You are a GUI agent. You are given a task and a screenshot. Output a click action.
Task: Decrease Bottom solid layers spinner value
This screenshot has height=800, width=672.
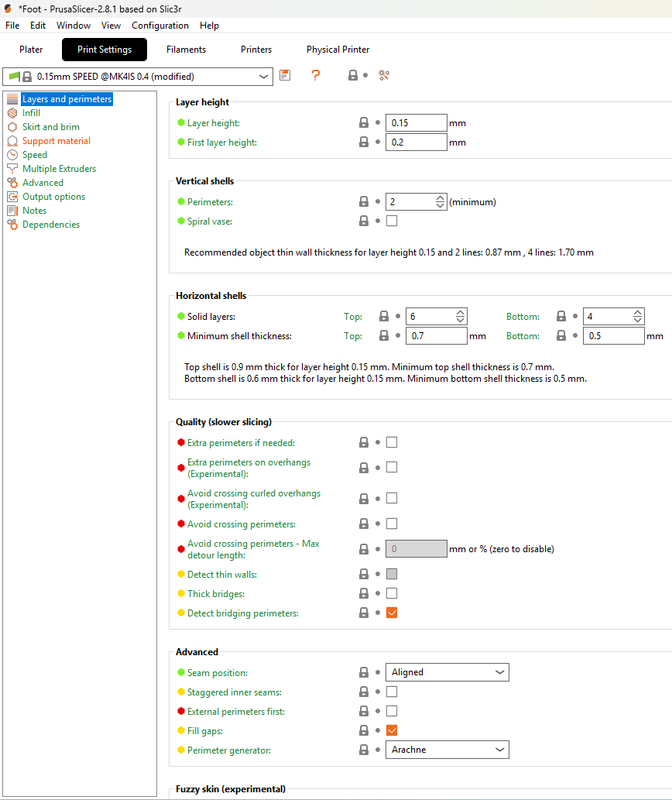[x=637, y=320]
